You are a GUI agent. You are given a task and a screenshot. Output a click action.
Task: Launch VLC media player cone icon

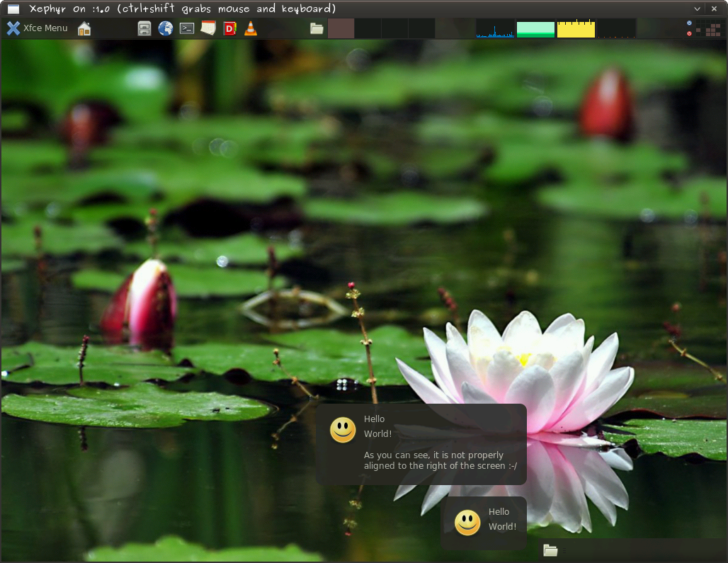point(250,28)
